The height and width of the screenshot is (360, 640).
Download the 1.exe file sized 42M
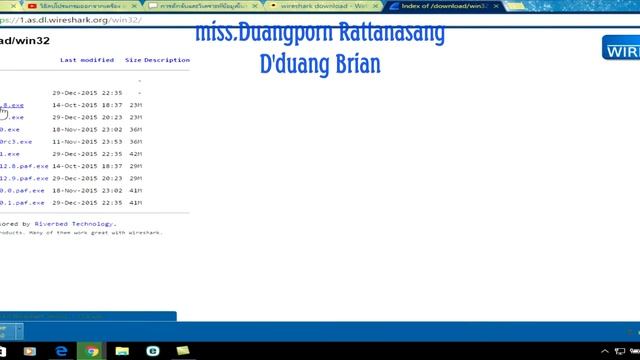click(x=10, y=154)
